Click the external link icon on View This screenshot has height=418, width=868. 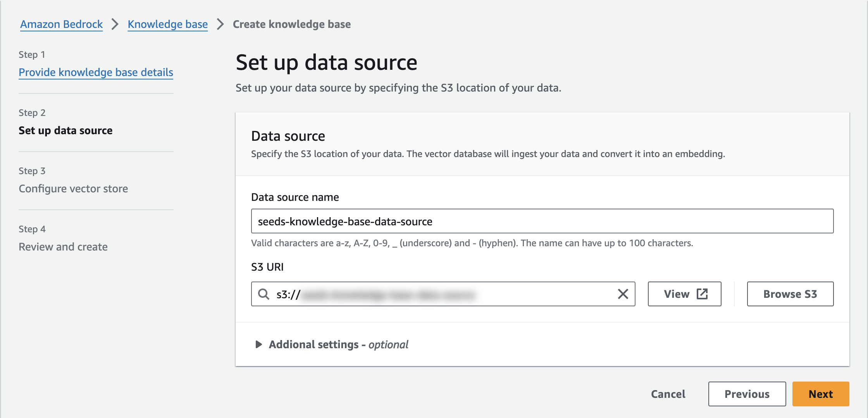(702, 294)
